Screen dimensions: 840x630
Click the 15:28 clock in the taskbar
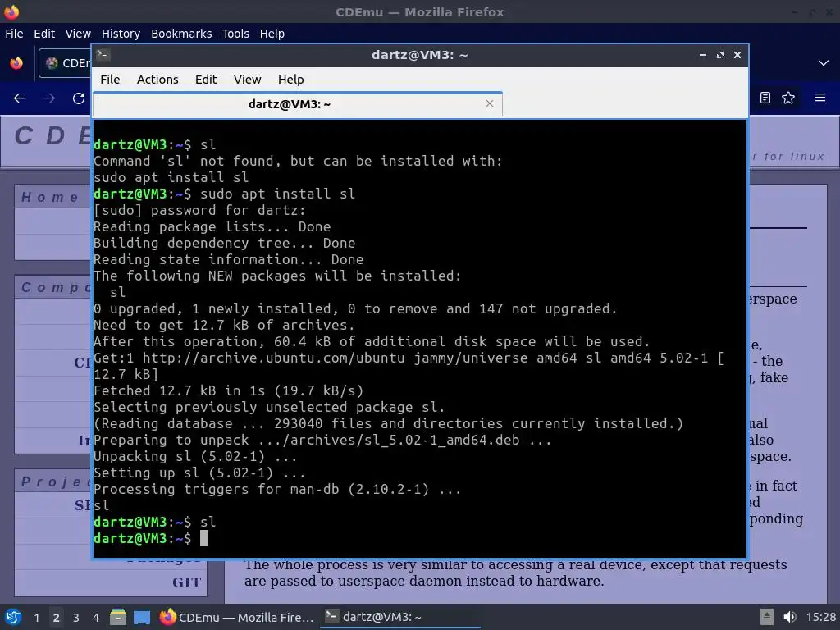click(820, 617)
